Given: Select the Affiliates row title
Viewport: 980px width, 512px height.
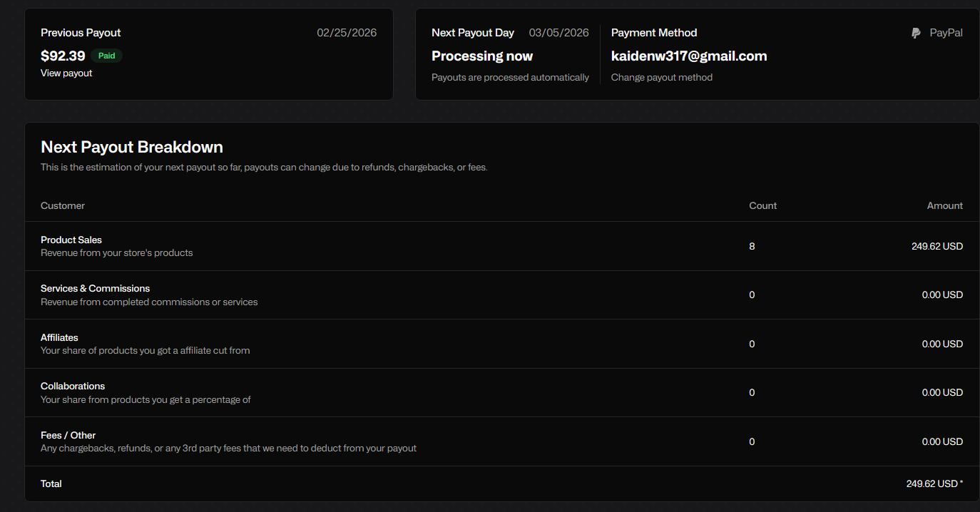Looking at the screenshot, I should [59, 337].
